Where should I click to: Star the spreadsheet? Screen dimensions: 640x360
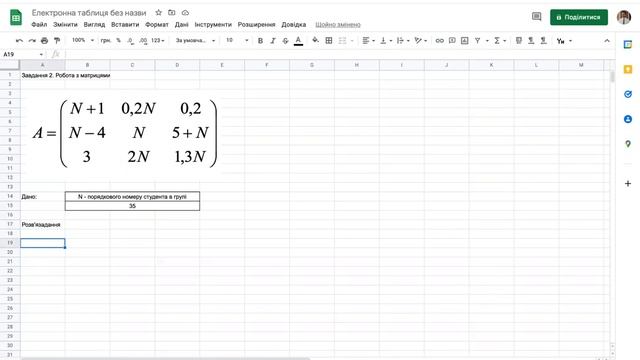[x=159, y=13]
